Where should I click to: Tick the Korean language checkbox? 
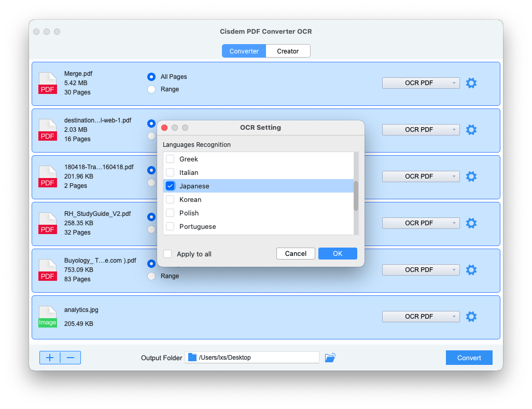[x=170, y=199]
